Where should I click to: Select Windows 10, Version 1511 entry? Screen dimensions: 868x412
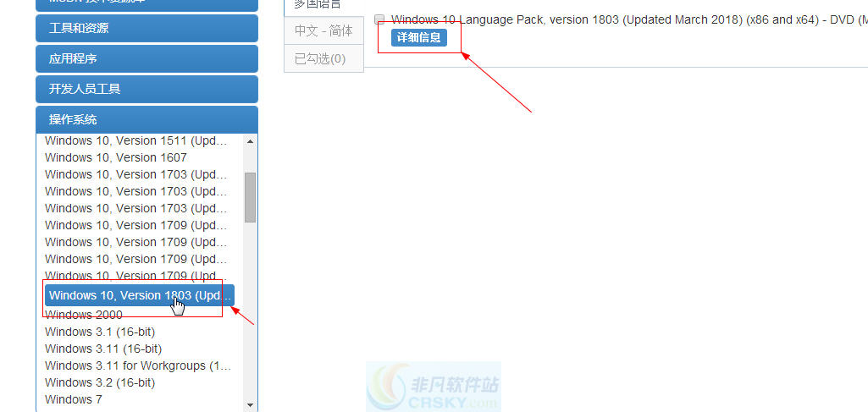[x=136, y=140]
